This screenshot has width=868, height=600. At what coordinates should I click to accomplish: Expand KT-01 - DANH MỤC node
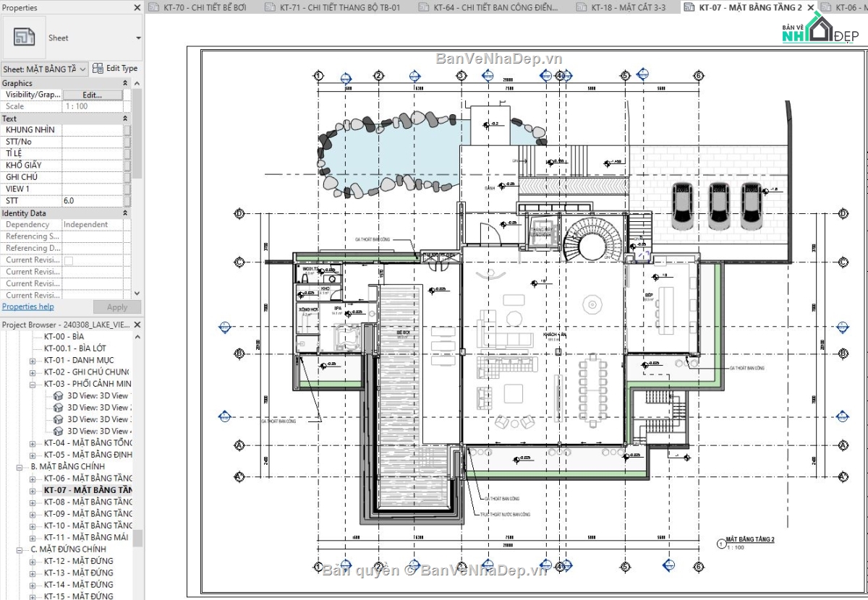tap(33, 361)
